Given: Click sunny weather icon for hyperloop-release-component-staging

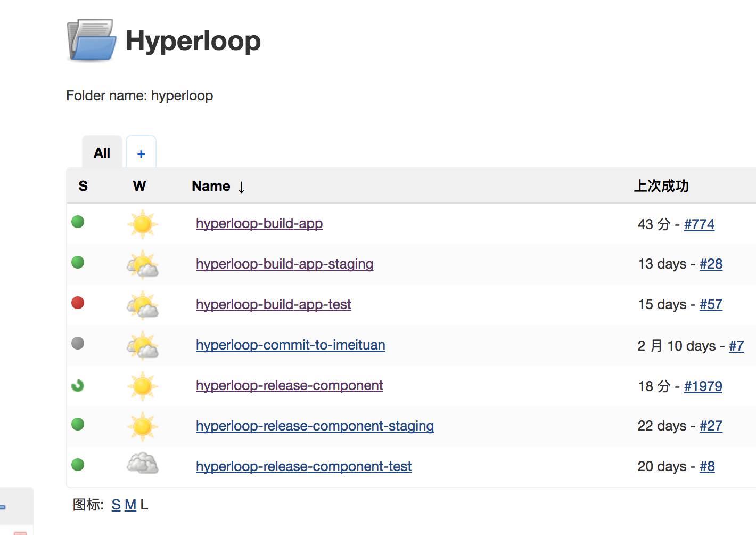Looking at the screenshot, I should click(143, 426).
